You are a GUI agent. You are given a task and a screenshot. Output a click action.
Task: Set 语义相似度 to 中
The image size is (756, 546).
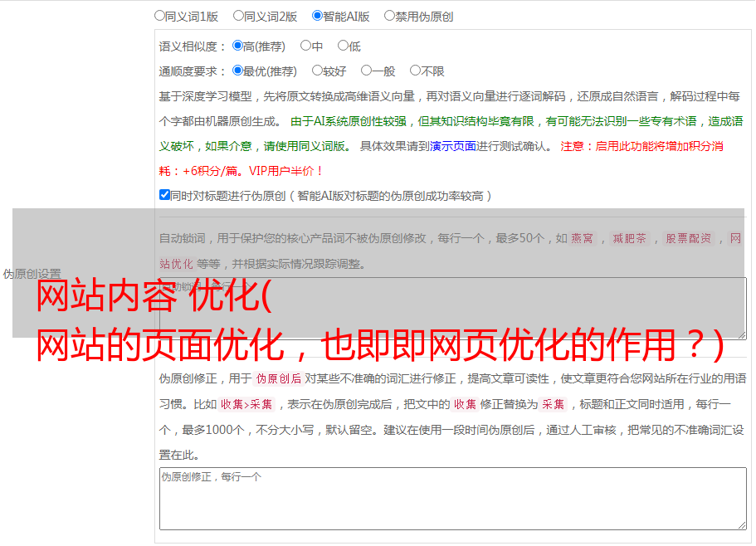coord(305,46)
